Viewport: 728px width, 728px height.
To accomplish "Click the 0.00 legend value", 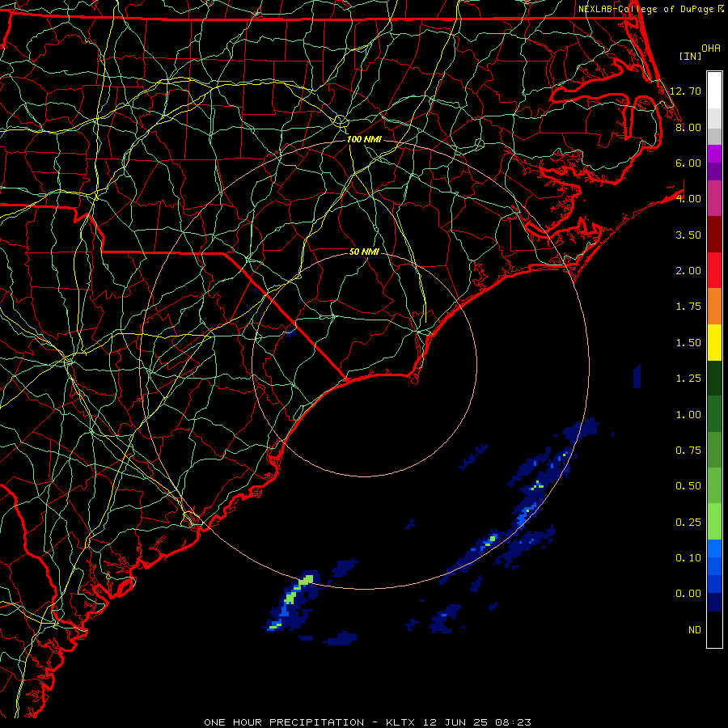I will point(688,594).
